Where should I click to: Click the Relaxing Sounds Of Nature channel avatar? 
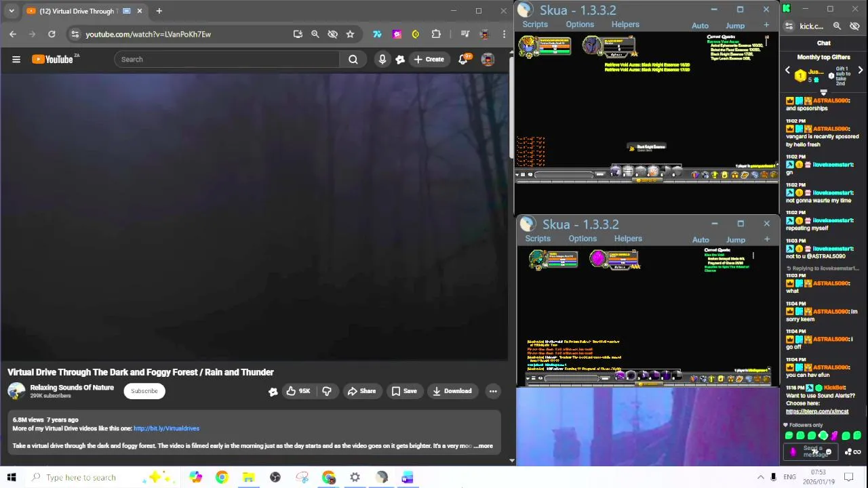[16, 391]
